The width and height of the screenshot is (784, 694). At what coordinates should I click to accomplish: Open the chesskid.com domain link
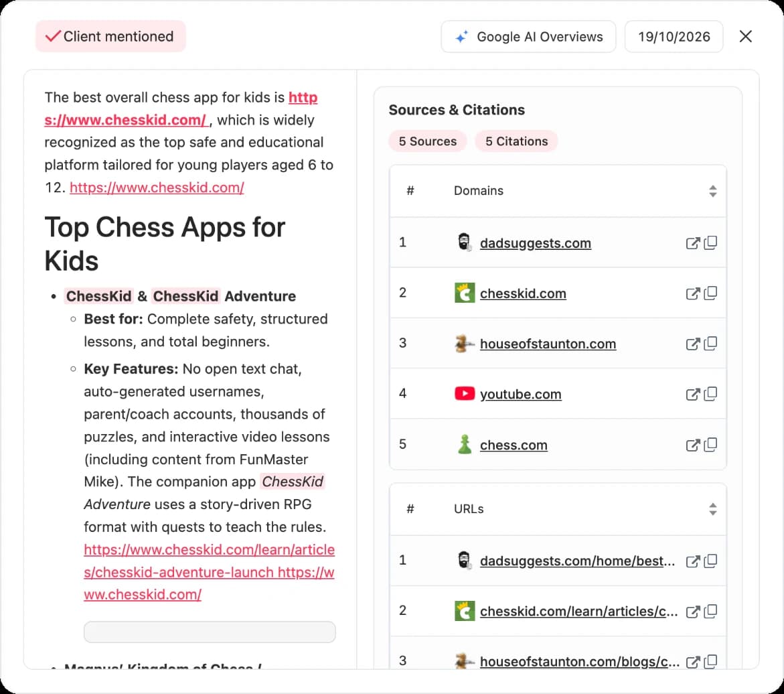click(x=523, y=293)
